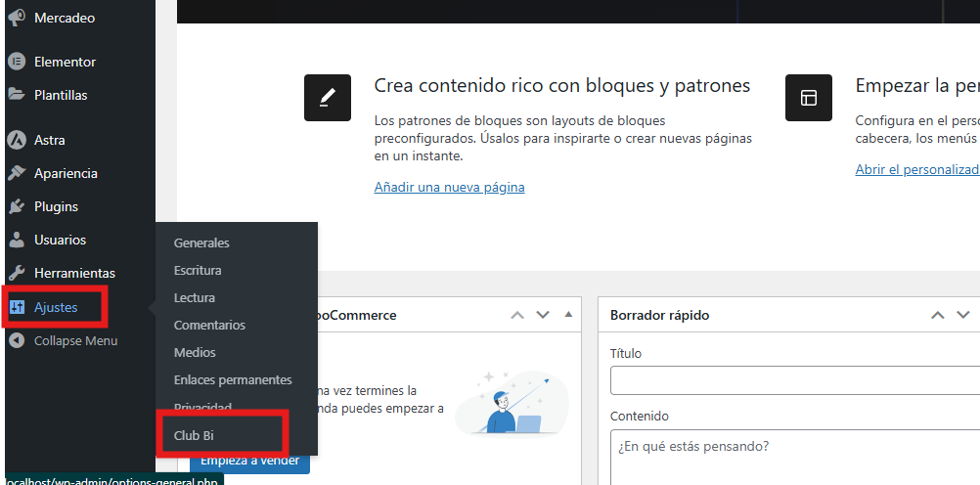Image resolution: width=980 pixels, height=485 pixels.
Task: Select Comentarios in the Ajustes submenu
Action: [x=209, y=326]
